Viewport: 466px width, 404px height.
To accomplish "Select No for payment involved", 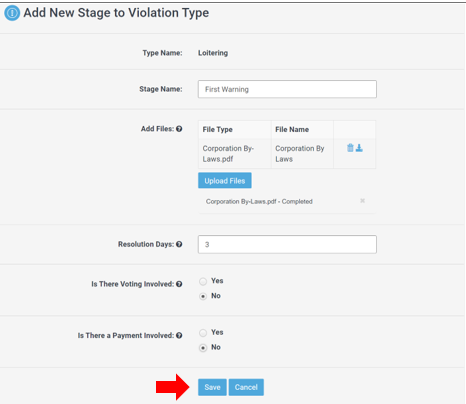I will click(x=203, y=348).
